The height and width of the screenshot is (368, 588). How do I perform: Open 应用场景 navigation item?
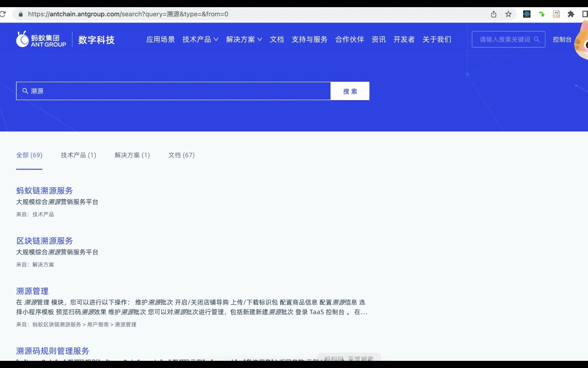160,39
